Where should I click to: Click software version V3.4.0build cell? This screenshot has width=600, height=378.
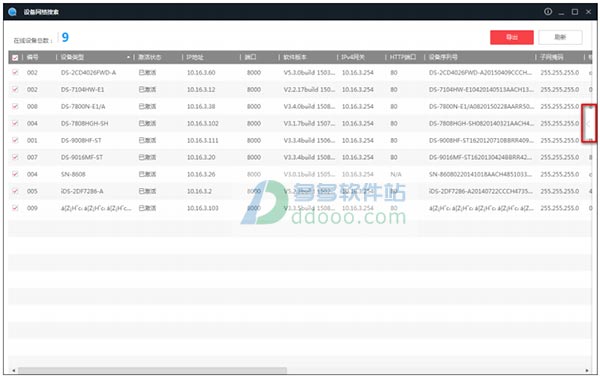click(x=309, y=106)
